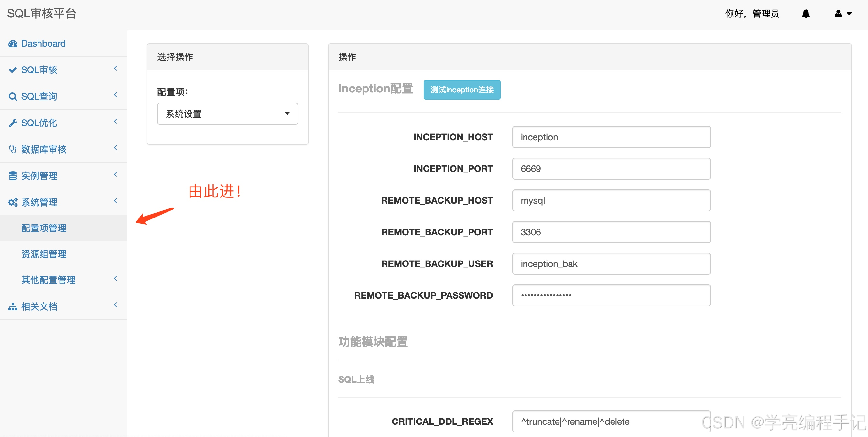868x437 pixels.
Task: Select the SQL审核 checkmark icon
Action: point(13,70)
